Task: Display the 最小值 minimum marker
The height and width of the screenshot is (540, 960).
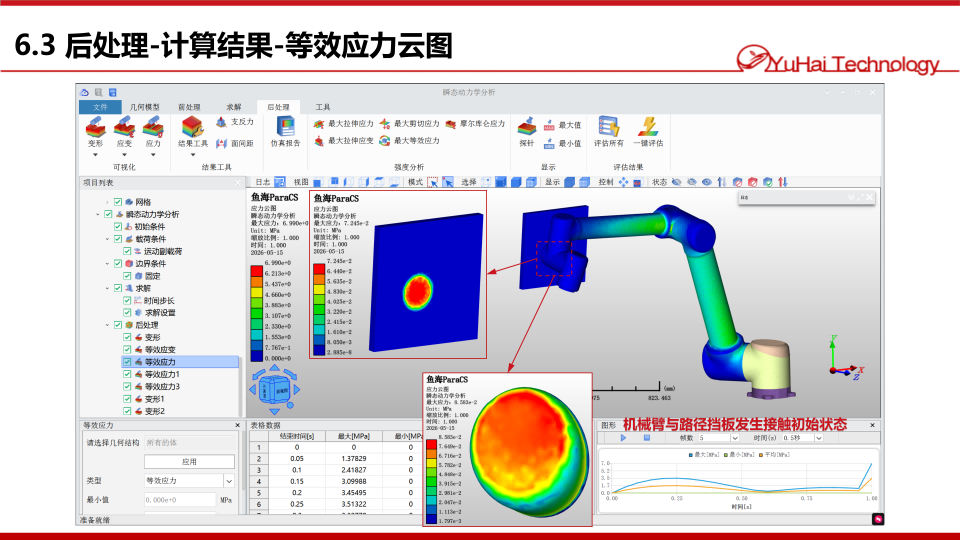Action: (562, 144)
